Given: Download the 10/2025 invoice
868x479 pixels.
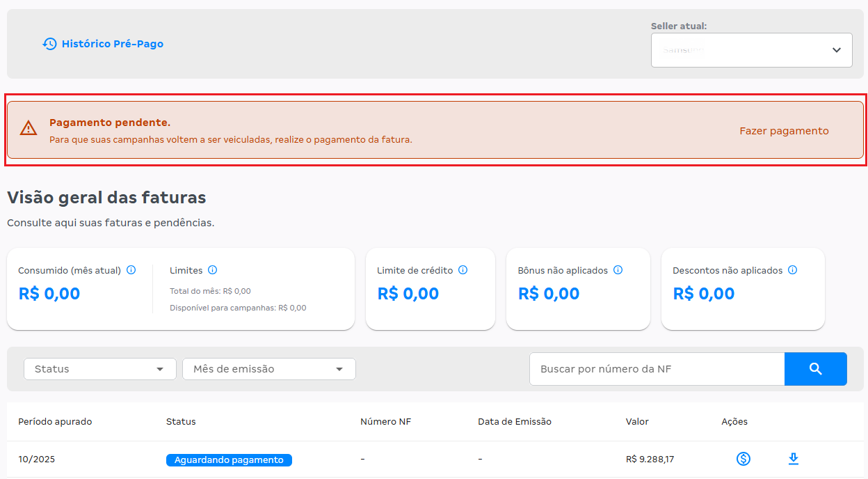Looking at the screenshot, I should 793,459.
